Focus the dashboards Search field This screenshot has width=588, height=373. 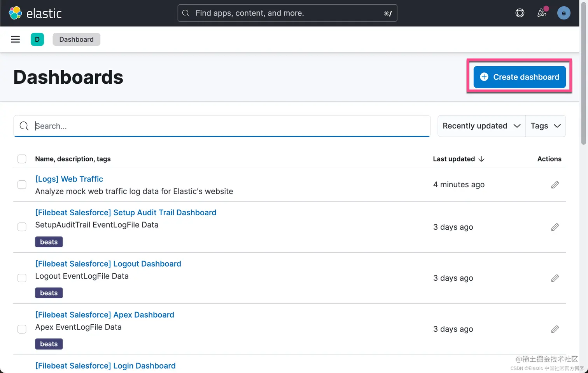point(222,126)
